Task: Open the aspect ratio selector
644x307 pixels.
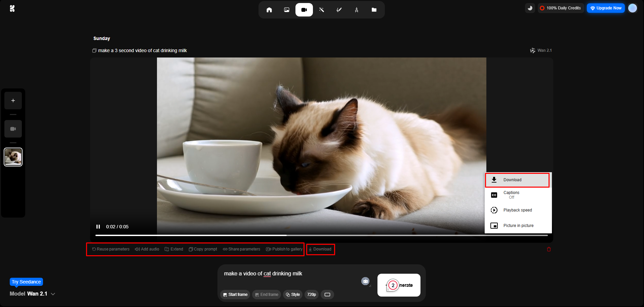Action: (327, 295)
